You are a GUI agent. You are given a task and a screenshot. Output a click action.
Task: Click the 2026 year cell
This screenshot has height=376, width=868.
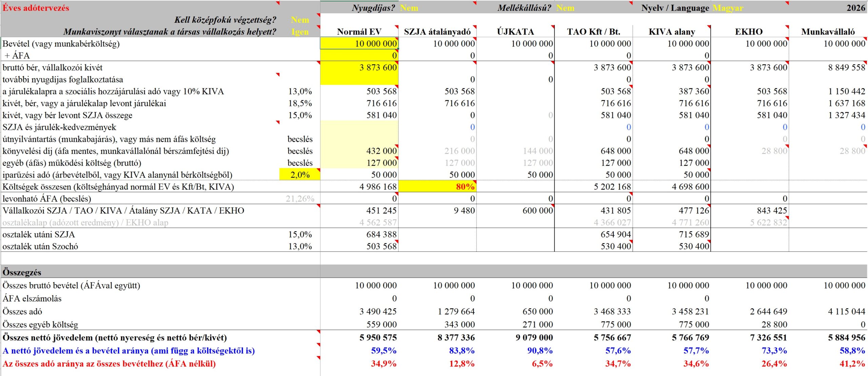tap(855, 8)
